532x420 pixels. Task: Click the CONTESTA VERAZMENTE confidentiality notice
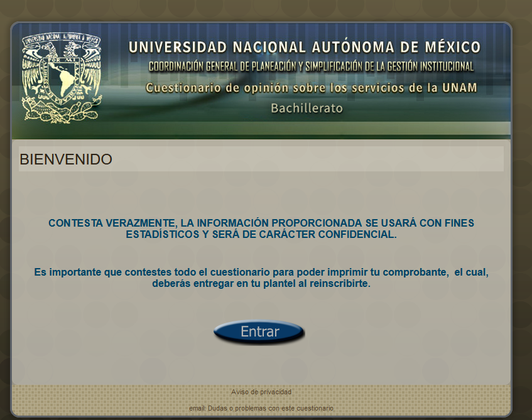[x=261, y=229]
